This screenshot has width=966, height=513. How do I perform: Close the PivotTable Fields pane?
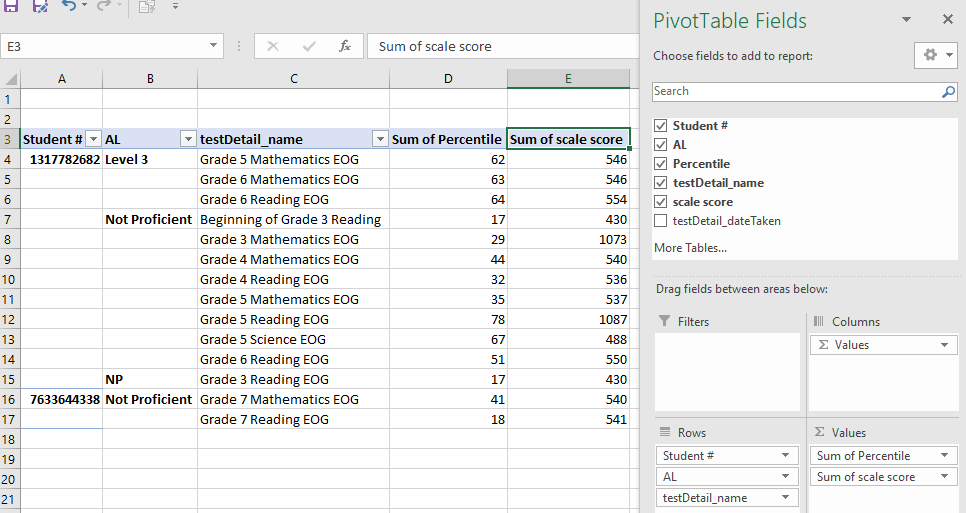(x=947, y=20)
